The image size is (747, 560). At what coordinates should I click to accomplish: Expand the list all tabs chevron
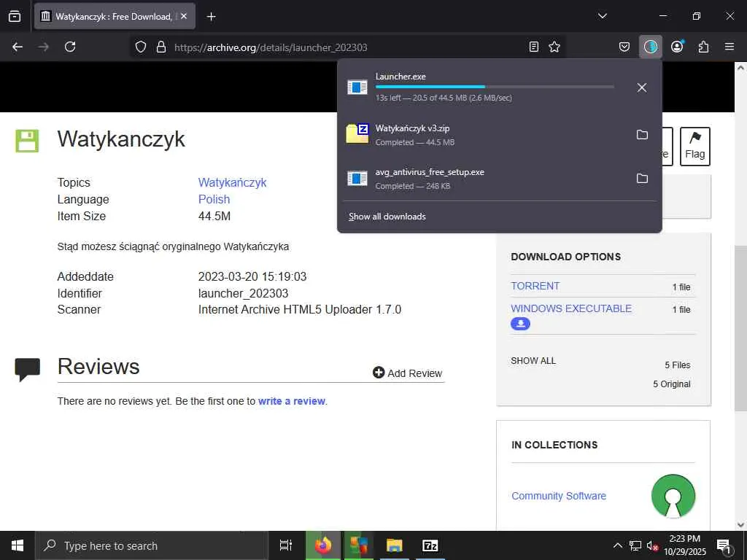point(602,16)
